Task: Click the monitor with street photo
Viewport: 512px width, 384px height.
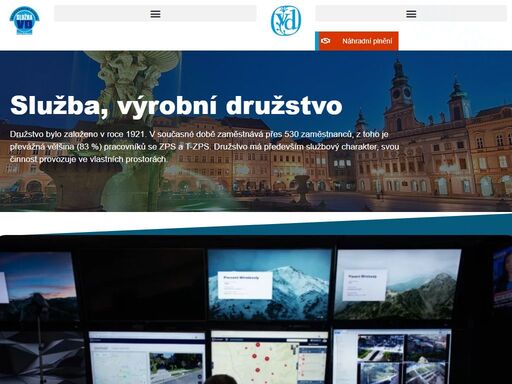Action: (x=147, y=357)
